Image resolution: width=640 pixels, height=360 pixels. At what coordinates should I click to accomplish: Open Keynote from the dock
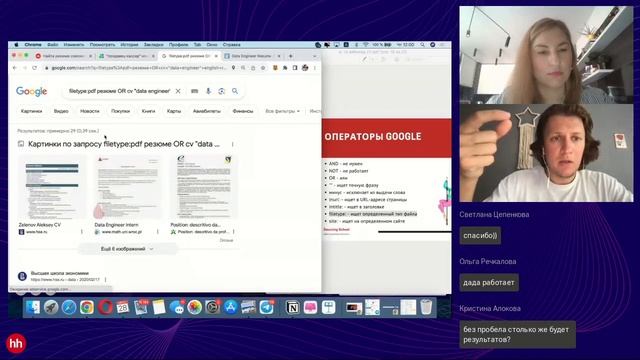click(x=328, y=307)
